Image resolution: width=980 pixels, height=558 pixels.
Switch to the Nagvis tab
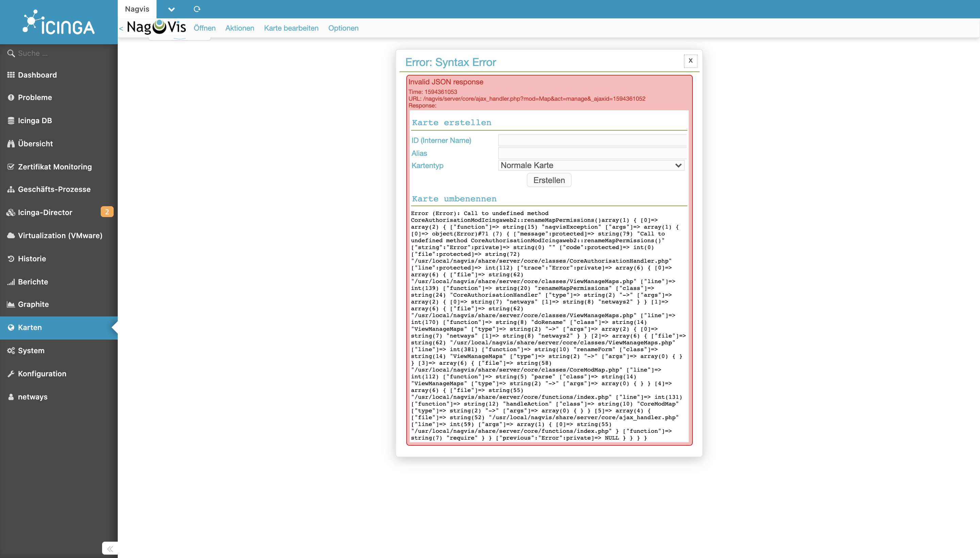pyautogui.click(x=137, y=9)
